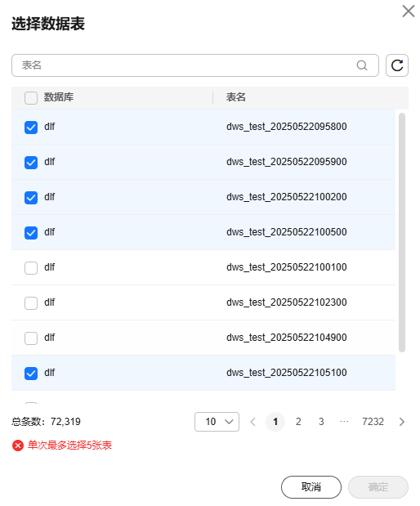The width and height of the screenshot is (420, 506).
Task: Go to page 2
Action: 298,422
